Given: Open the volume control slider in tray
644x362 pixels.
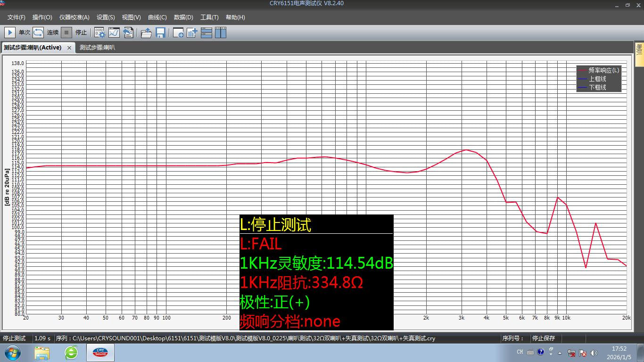Looking at the screenshot, I should point(594,352).
